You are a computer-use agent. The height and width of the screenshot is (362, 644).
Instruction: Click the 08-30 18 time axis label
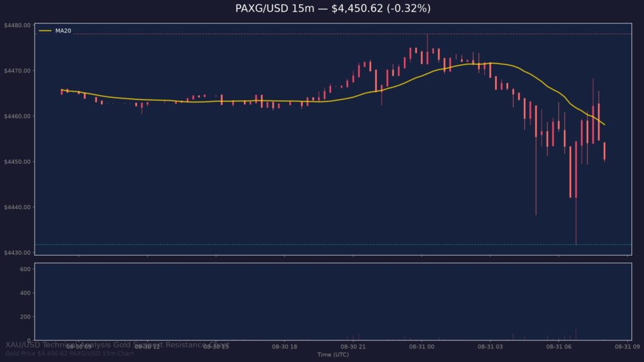284,347
